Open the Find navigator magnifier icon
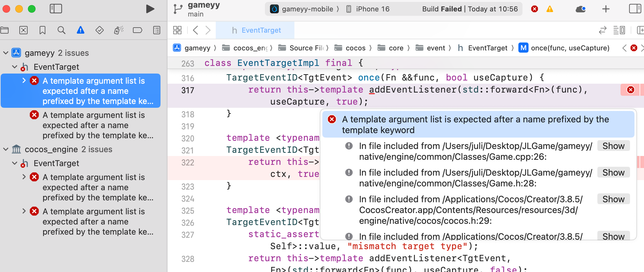Viewport: 644px width, 272px height. tap(62, 30)
